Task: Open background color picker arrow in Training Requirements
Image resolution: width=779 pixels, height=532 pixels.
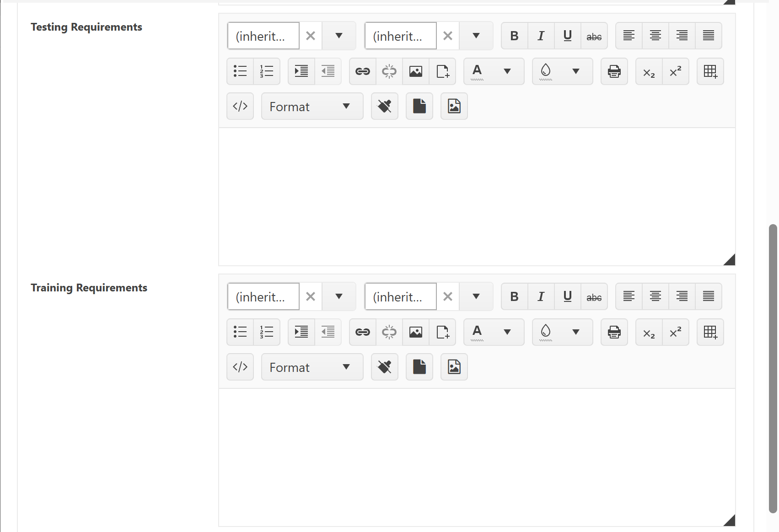Action: click(x=575, y=332)
